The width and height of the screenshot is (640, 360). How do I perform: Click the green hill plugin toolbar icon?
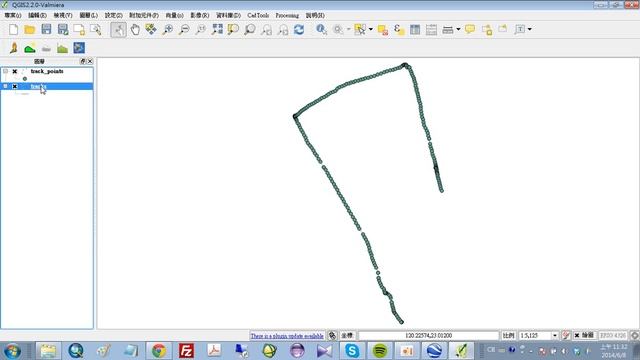[30, 48]
